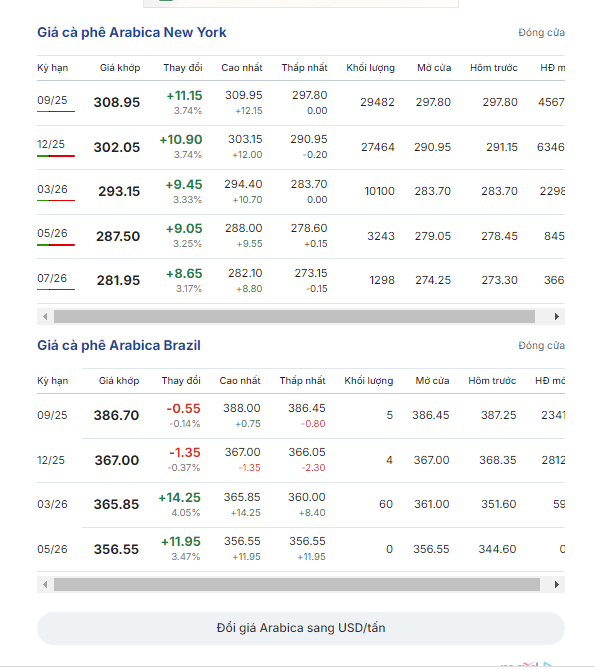Click left scroll arrow of Brazil table
The image size is (595, 669).
pyautogui.click(x=45, y=585)
